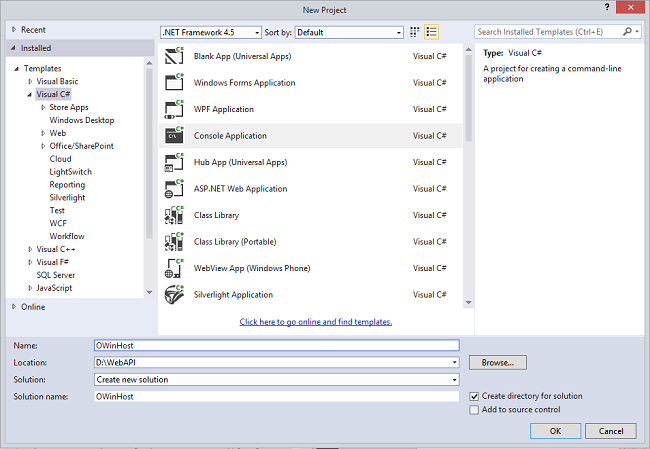Collapse the Installed section
Viewport: 650px width, 449px height.
[x=13, y=48]
